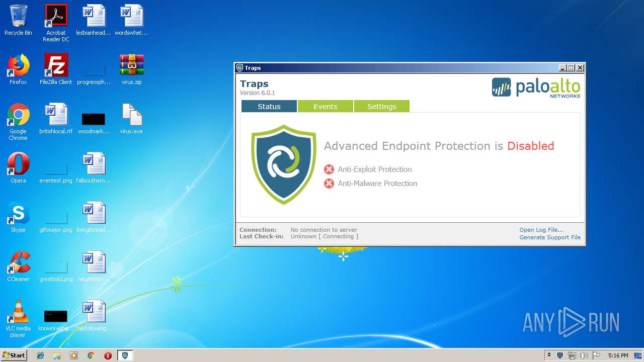Select the virus.zip archive on desktop
This screenshot has height=362, width=644.
point(131,69)
